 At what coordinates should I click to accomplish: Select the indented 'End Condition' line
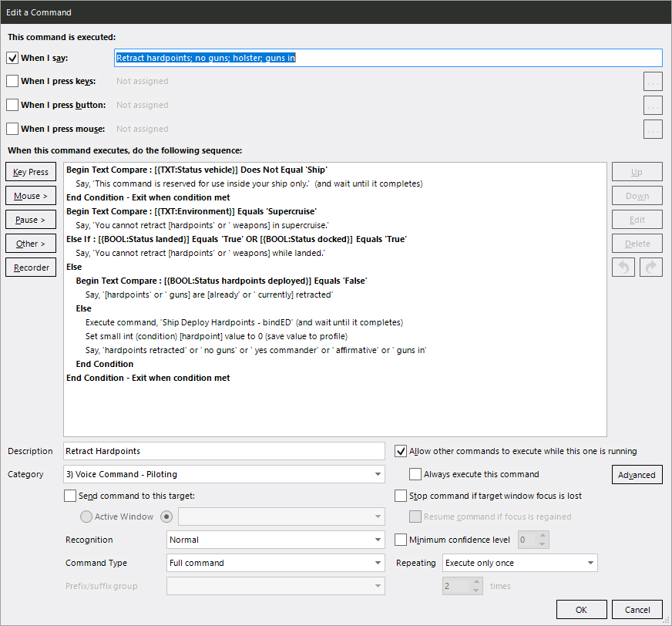[105, 364]
